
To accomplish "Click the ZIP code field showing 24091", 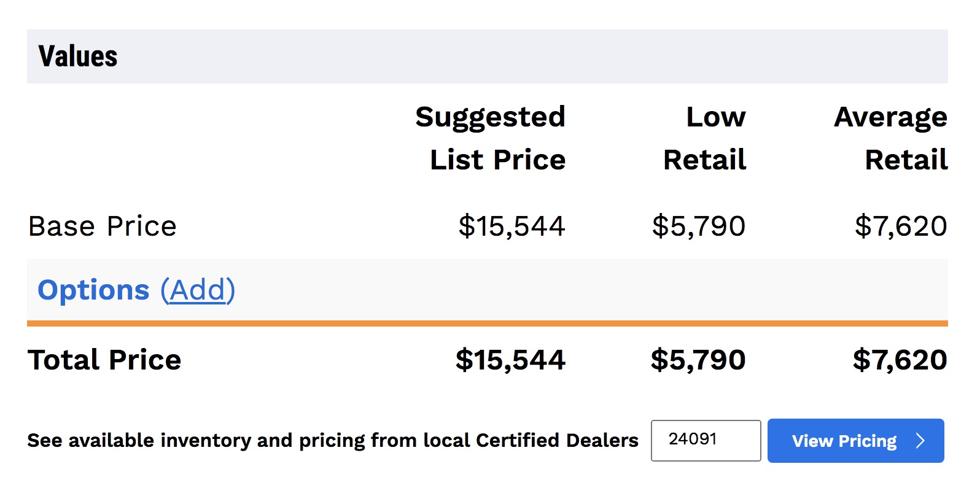I will click(705, 440).
